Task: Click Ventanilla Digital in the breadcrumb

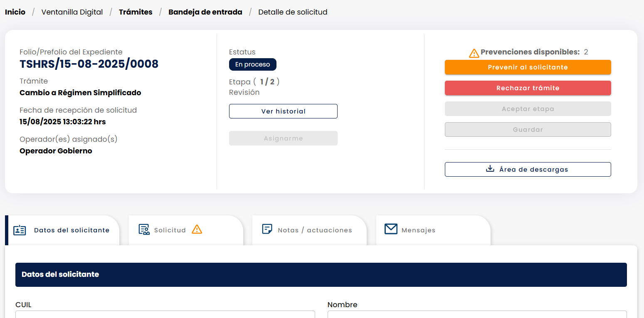Action: coord(72,12)
